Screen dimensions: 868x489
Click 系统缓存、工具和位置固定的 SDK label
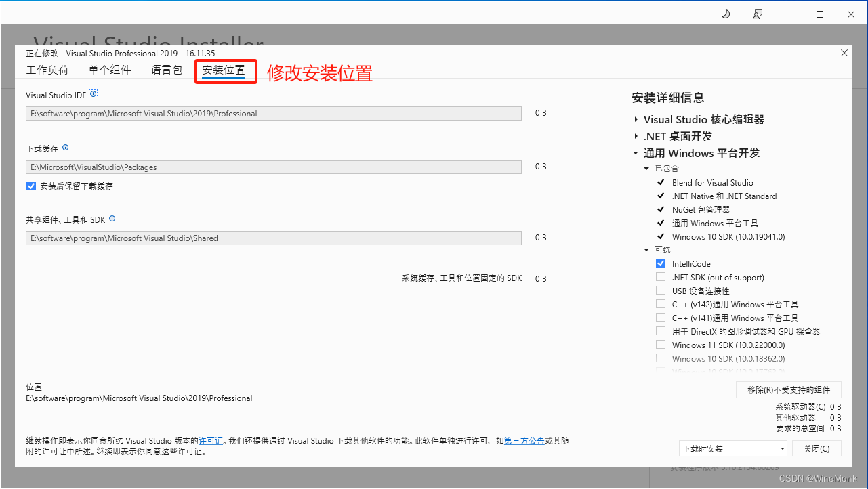[x=462, y=278]
